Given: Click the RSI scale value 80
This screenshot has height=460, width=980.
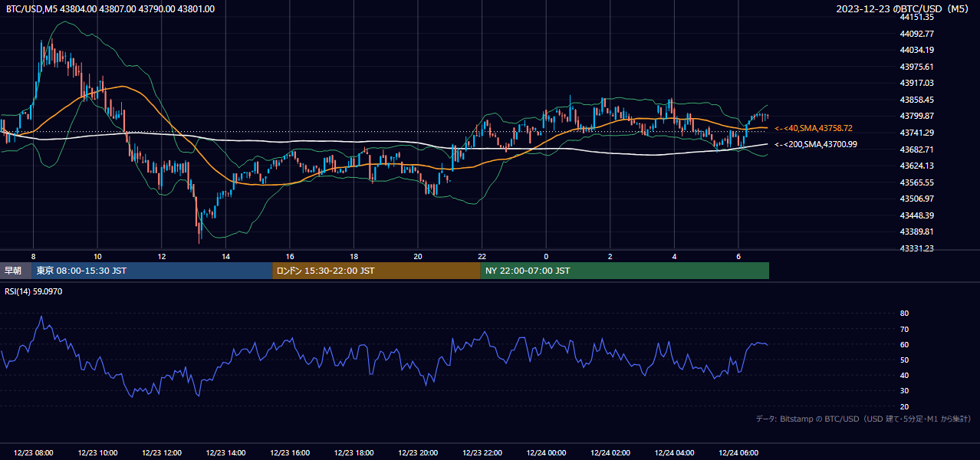Looking at the screenshot, I should coord(904,314).
